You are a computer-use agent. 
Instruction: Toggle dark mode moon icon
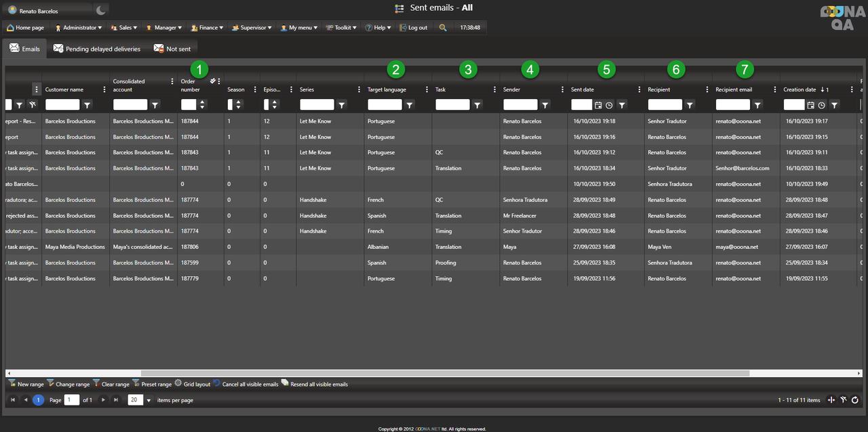coord(100,10)
